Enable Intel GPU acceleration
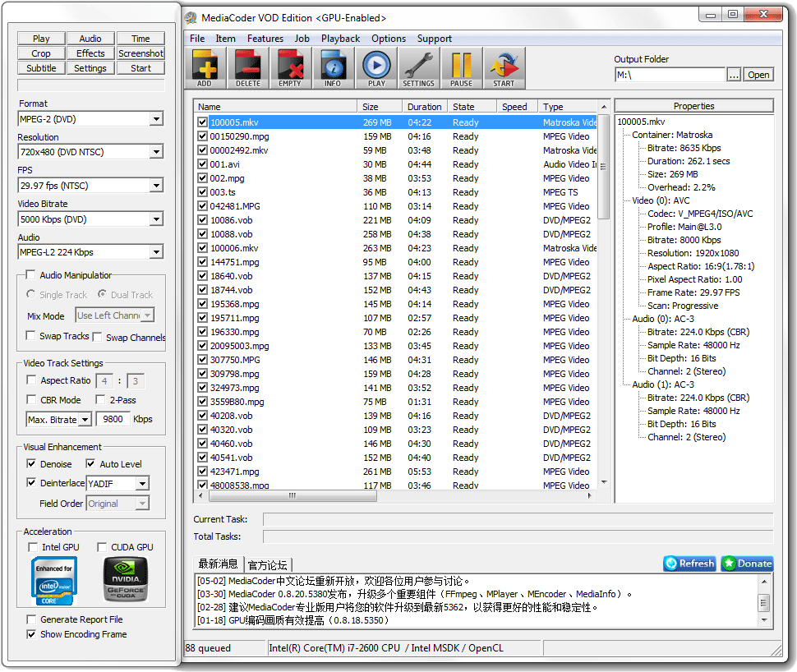 click(x=33, y=547)
